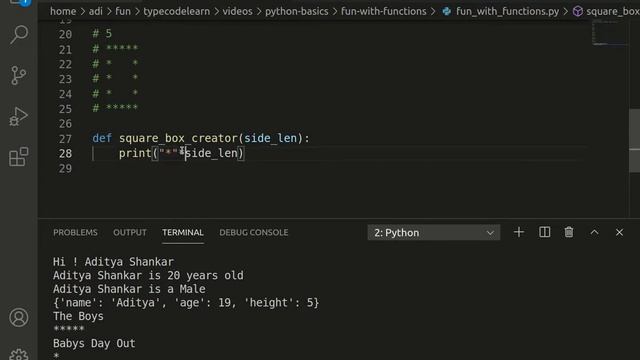Viewport: 640px width, 360px height.
Task: Open the Manage gear menu
Action: (19, 354)
